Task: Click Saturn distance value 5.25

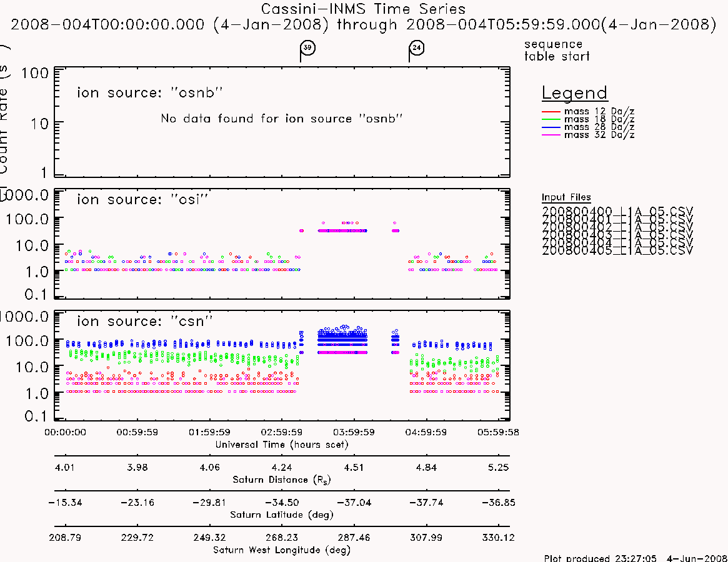Action: tap(498, 467)
